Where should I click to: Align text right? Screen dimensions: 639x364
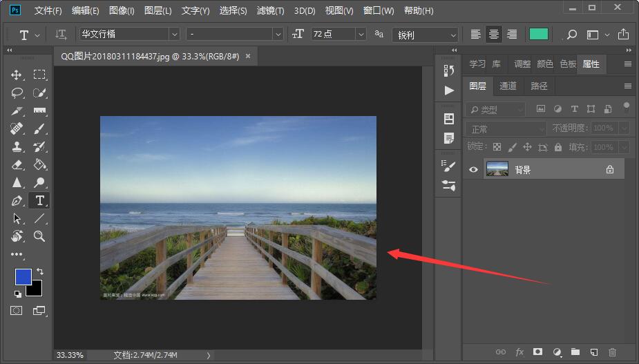click(x=512, y=35)
